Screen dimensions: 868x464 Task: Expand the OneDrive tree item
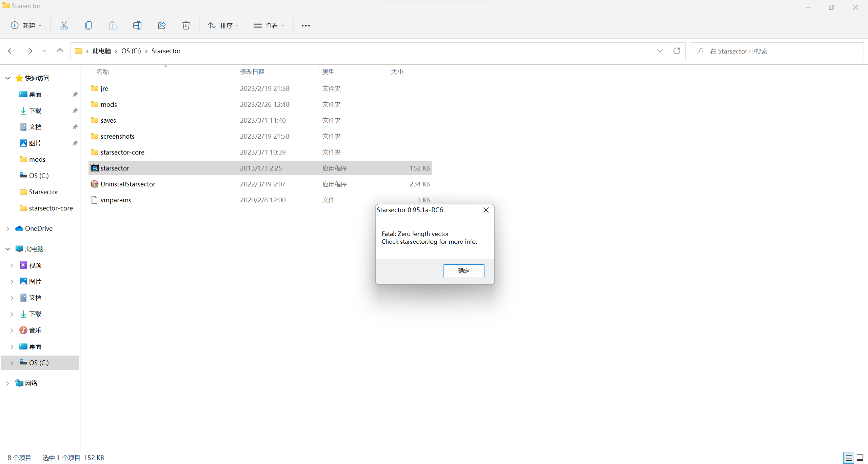pyautogui.click(x=7, y=228)
